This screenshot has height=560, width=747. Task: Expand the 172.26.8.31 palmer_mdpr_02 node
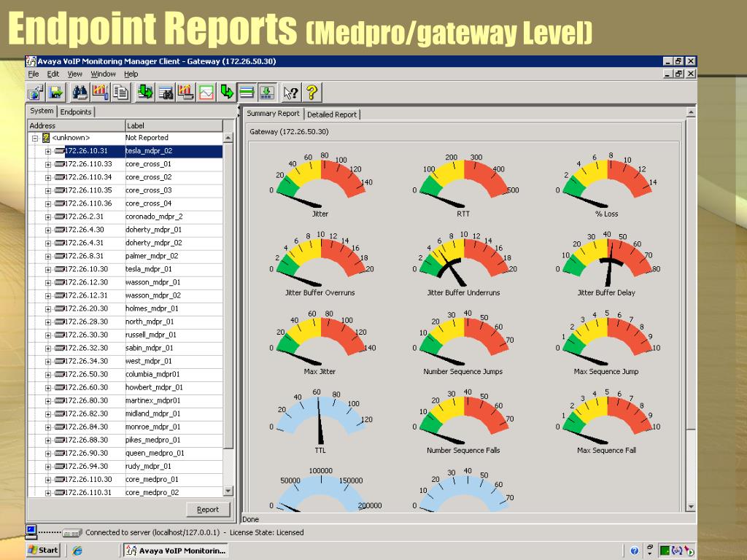pyautogui.click(x=48, y=257)
